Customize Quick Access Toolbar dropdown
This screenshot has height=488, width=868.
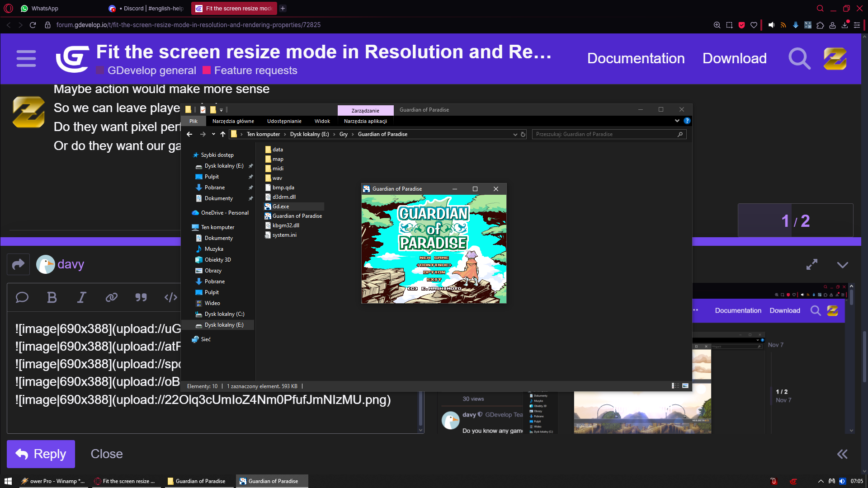pos(222,110)
